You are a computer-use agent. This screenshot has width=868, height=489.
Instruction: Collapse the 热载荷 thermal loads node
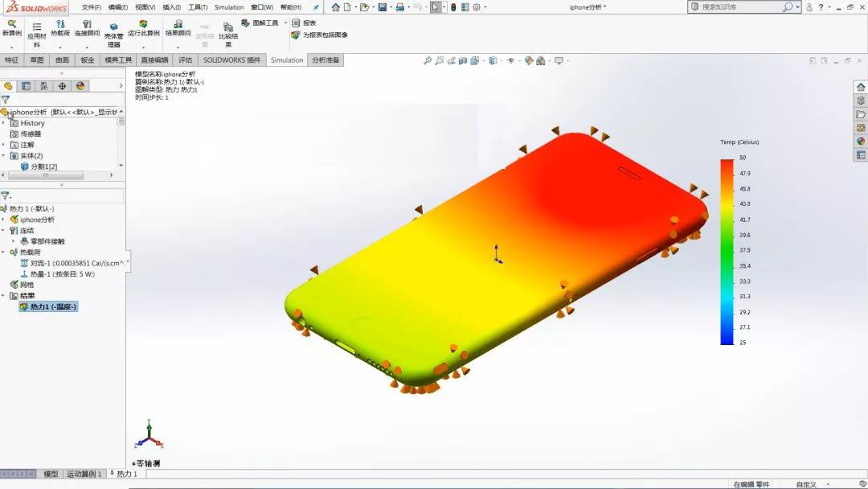[x=3, y=252]
